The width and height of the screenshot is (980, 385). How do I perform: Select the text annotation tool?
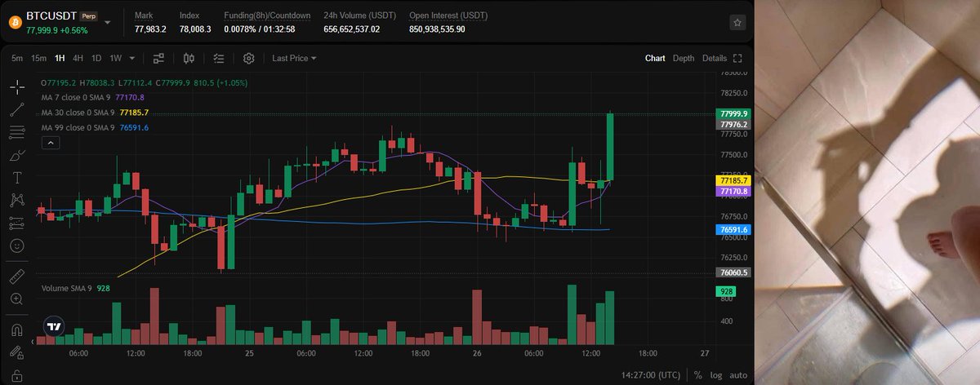pyautogui.click(x=16, y=177)
